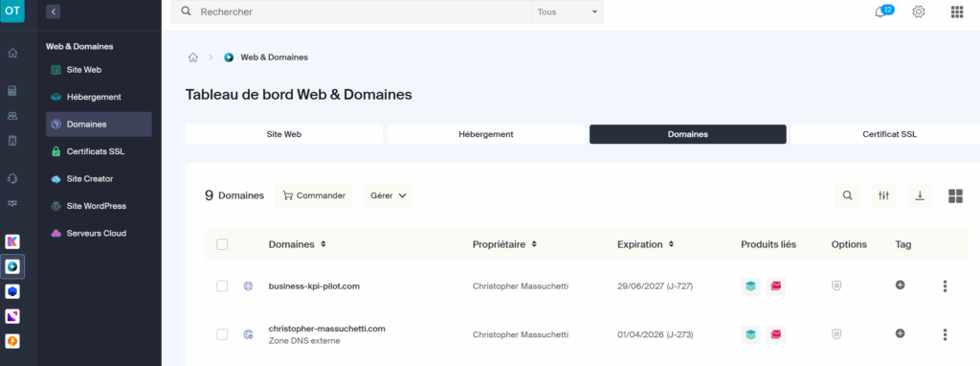Click the Commander button
Screen dimensions: 980x366
pyautogui.click(x=314, y=195)
